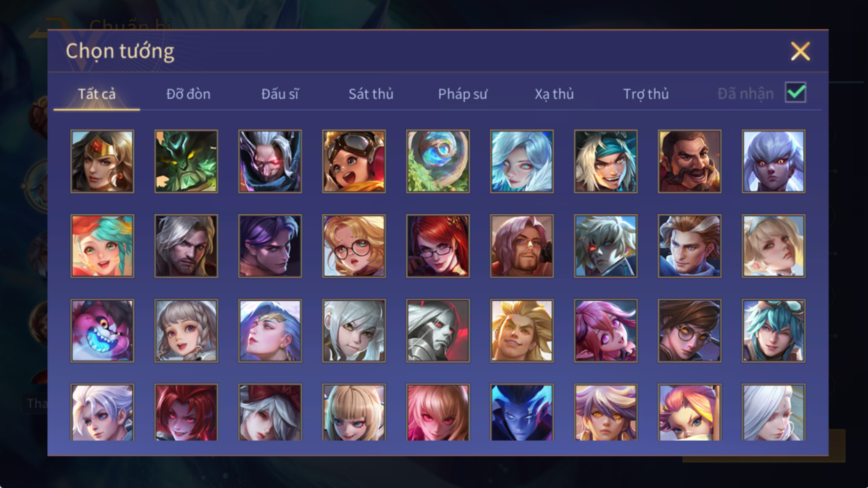Close the Chọn tướng dialog
Viewport: 868px width, 488px height.
(x=801, y=51)
